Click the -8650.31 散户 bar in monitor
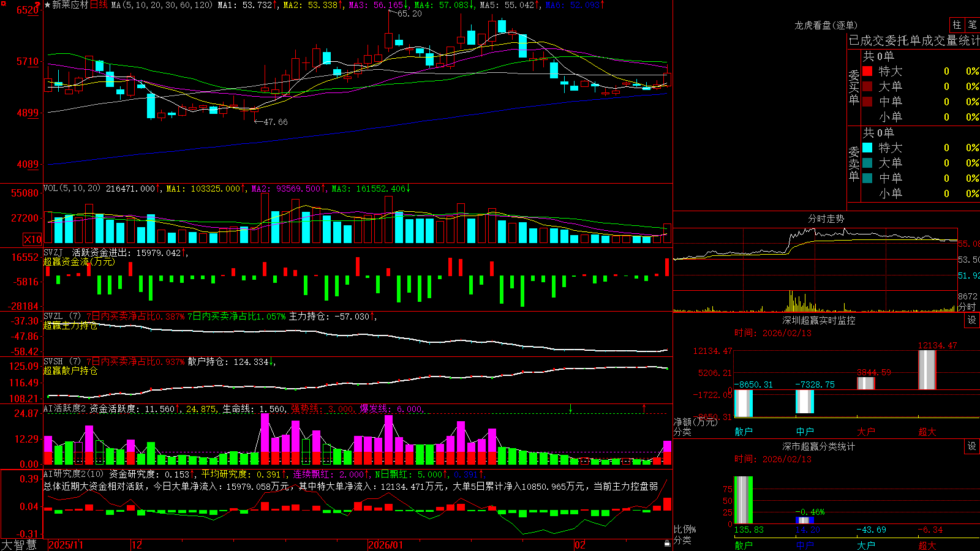 tap(744, 403)
